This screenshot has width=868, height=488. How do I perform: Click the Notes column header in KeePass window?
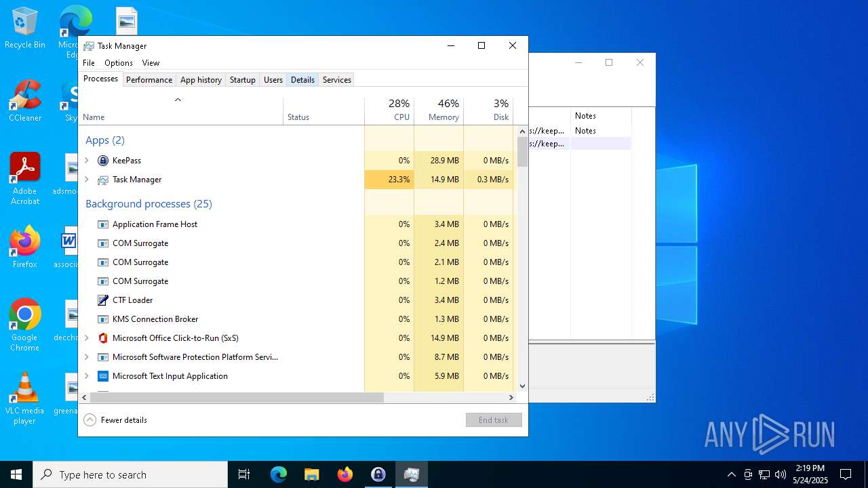pyautogui.click(x=601, y=116)
